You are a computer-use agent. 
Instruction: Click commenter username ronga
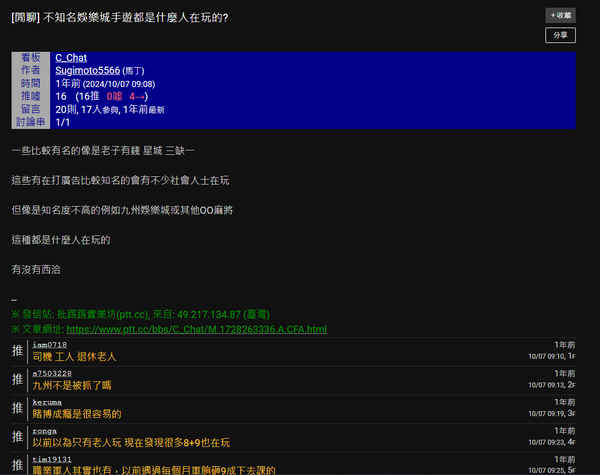click(44, 430)
